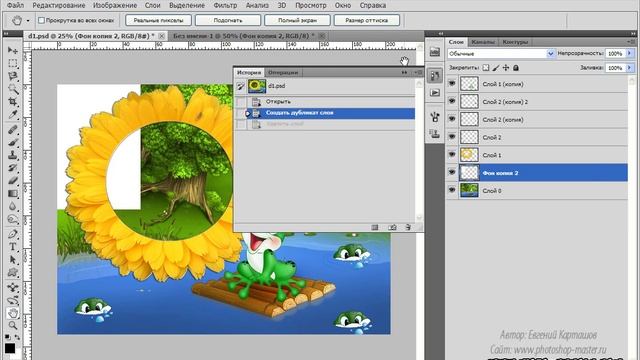Image resolution: width=640 pixels, height=360 pixels.
Task: Enable 'Прокрутка во всех окнах' checkbox
Action: [x=41, y=20]
